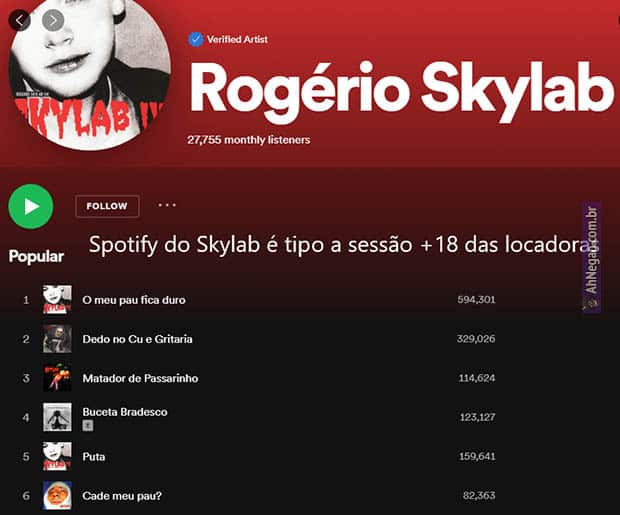This screenshot has width=620, height=515.
Task: Open the three-dots more options menu
Action: pyautogui.click(x=166, y=205)
